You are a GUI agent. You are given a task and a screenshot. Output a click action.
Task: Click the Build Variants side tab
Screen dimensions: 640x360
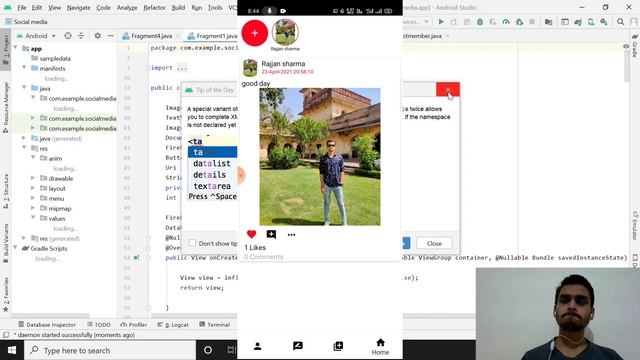(x=6, y=242)
